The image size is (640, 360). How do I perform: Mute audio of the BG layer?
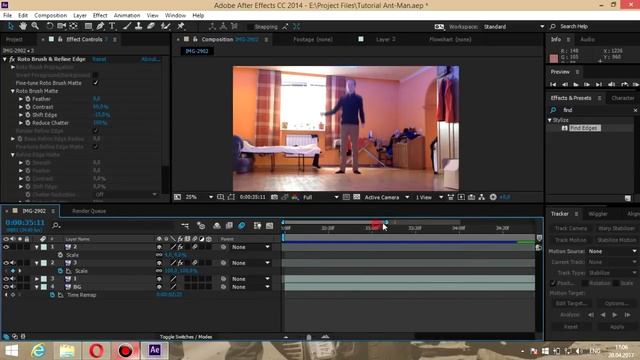tap(13, 287)
